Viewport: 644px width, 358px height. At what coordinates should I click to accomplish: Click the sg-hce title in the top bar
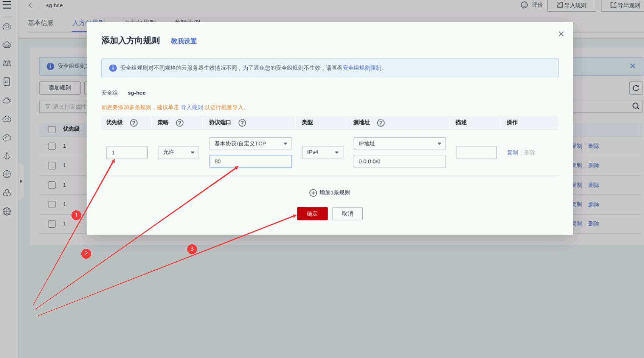point(54,5)
